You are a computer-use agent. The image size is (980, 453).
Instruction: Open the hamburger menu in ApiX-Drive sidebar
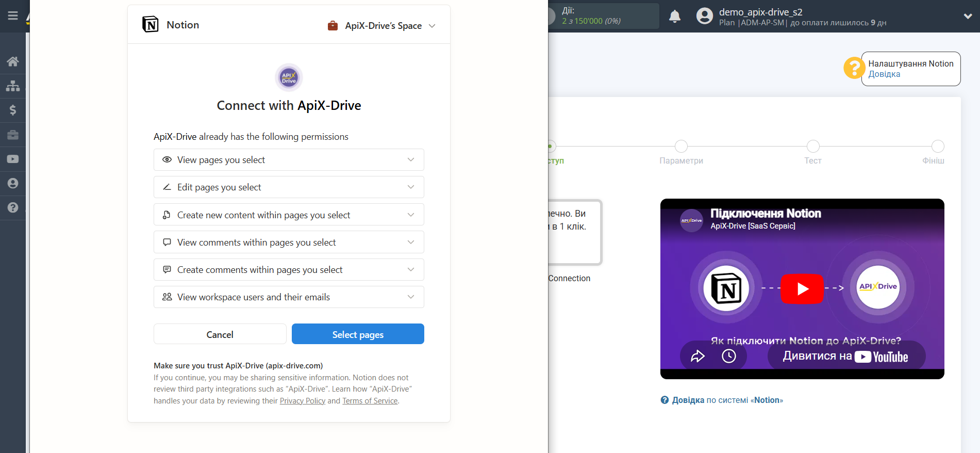point(13,15)
